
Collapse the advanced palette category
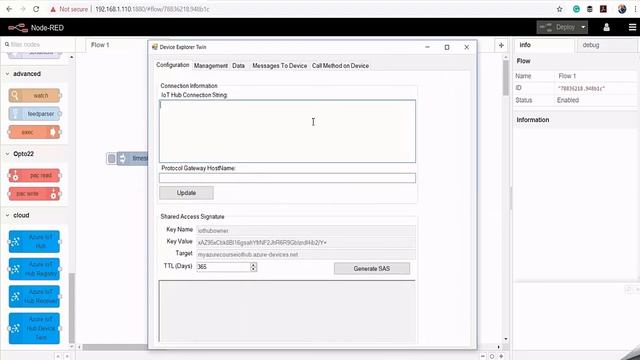point(7,74)
